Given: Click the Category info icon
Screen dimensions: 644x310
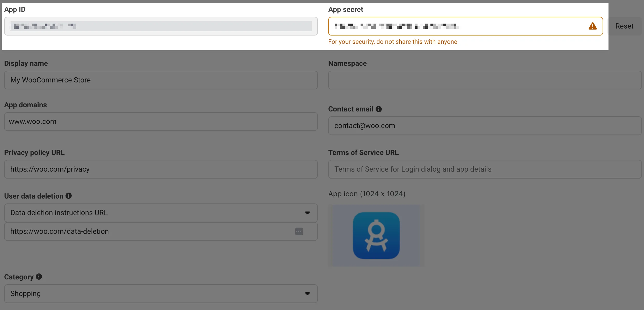Looking at the screenshot, I should (39, 277).
